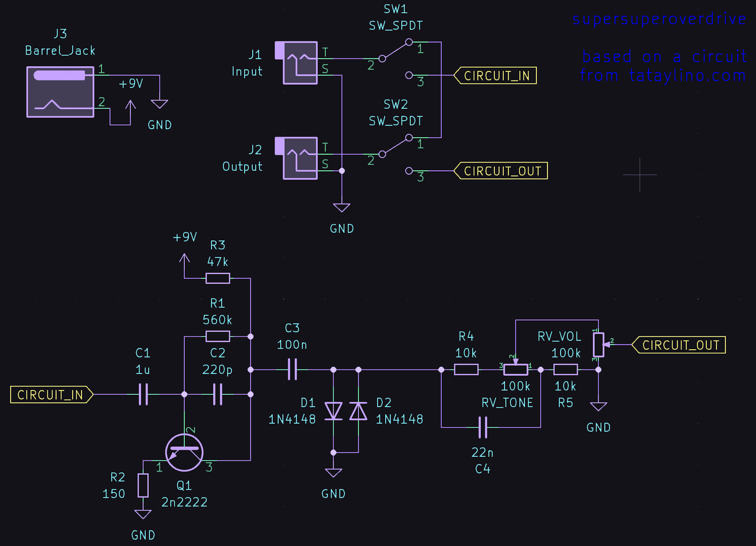Click the supersuperoverdrive title text
The image size is (756, 546).
pos(660,19)
